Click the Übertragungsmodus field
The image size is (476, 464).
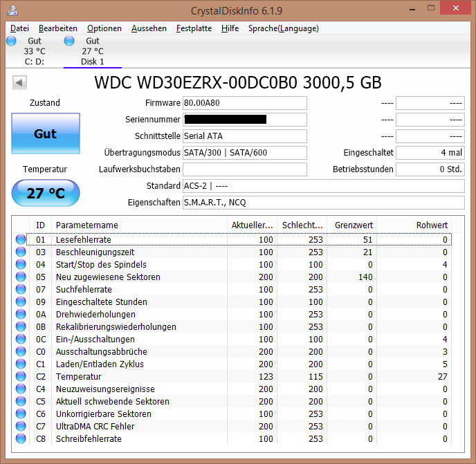pos(245,153)
